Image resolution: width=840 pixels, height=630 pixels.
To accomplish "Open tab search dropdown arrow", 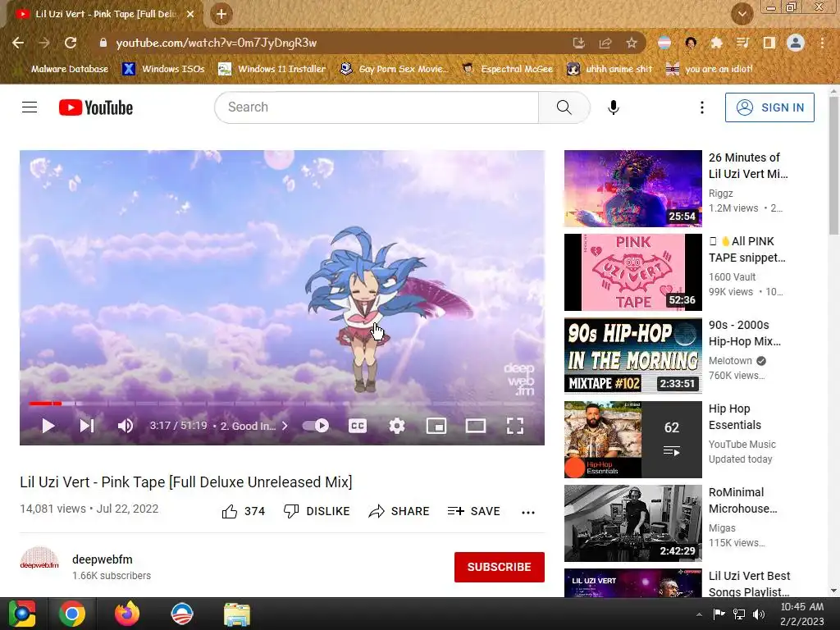I will pos(742,14).
